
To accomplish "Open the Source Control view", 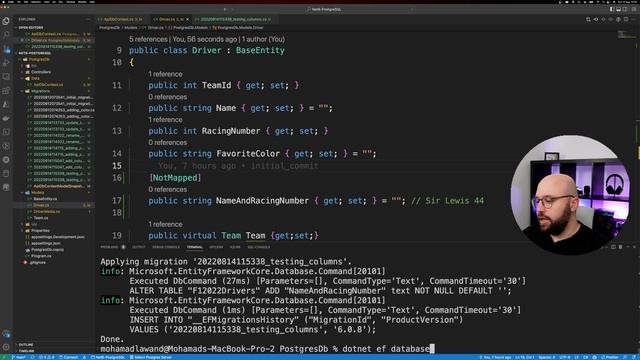I will [6, 49].
